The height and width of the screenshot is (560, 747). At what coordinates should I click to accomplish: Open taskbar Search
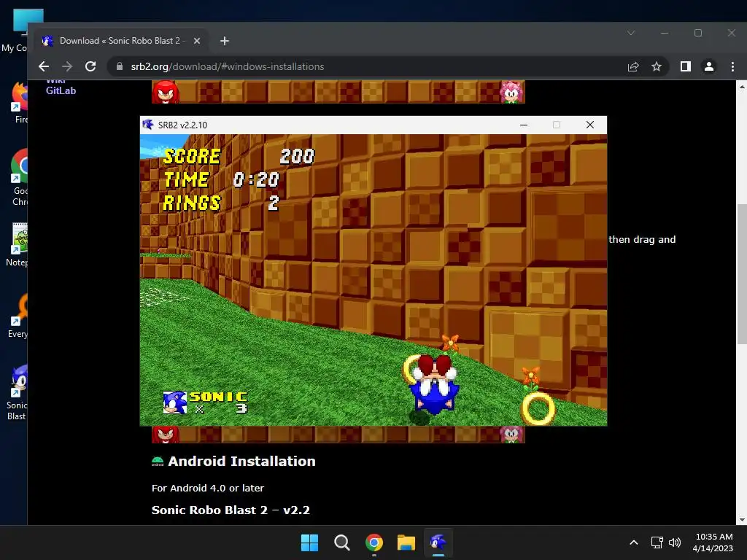tap(341, 542)
